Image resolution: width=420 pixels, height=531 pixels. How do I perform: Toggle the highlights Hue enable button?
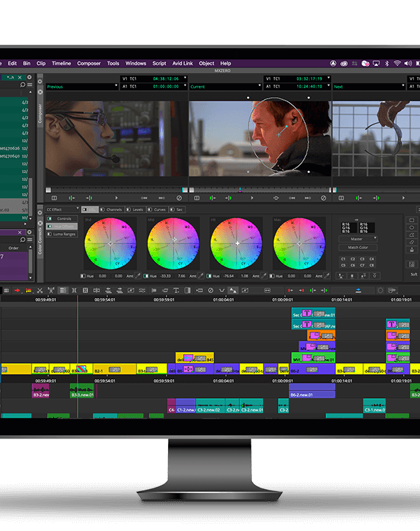click(209, 276)
